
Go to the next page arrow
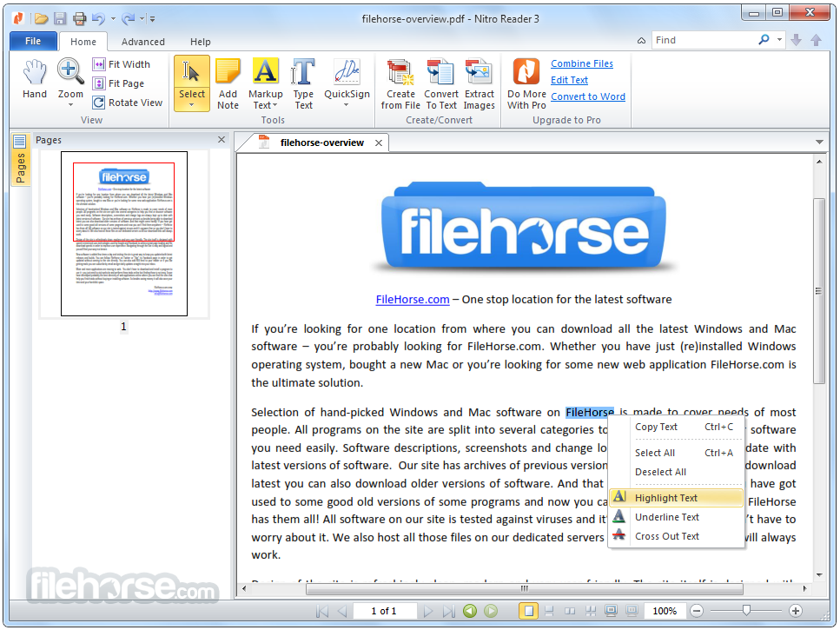point(428,611)
